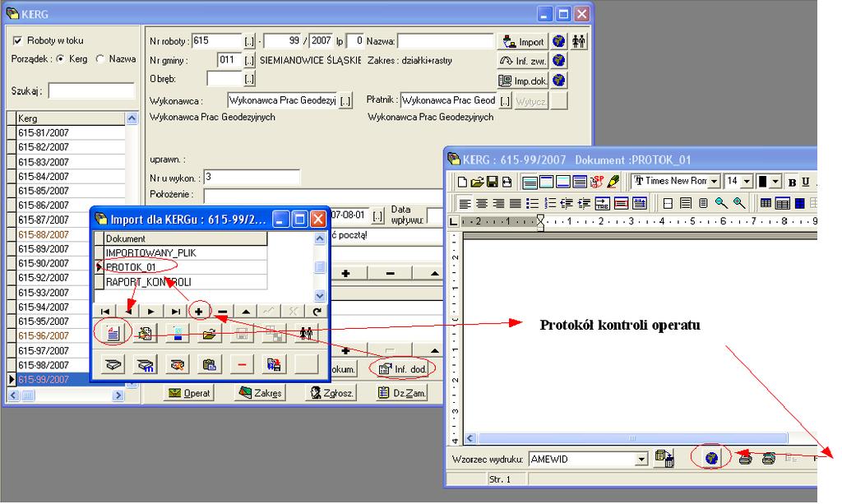
Task: Select the green highlighter marker icon
Action: (613, 182)
